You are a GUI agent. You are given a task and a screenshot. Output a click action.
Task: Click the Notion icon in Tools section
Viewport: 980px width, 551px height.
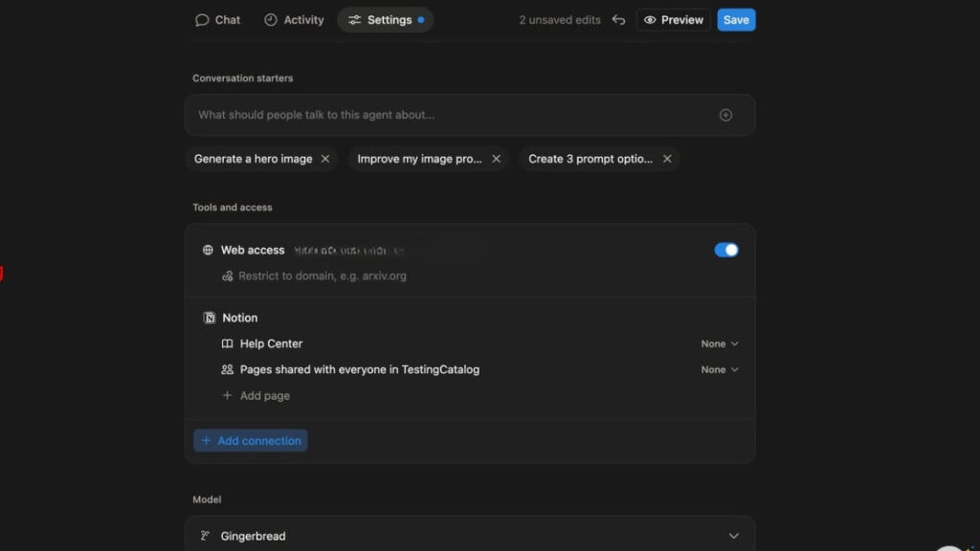pyautogui.click(x=209, y=317)
